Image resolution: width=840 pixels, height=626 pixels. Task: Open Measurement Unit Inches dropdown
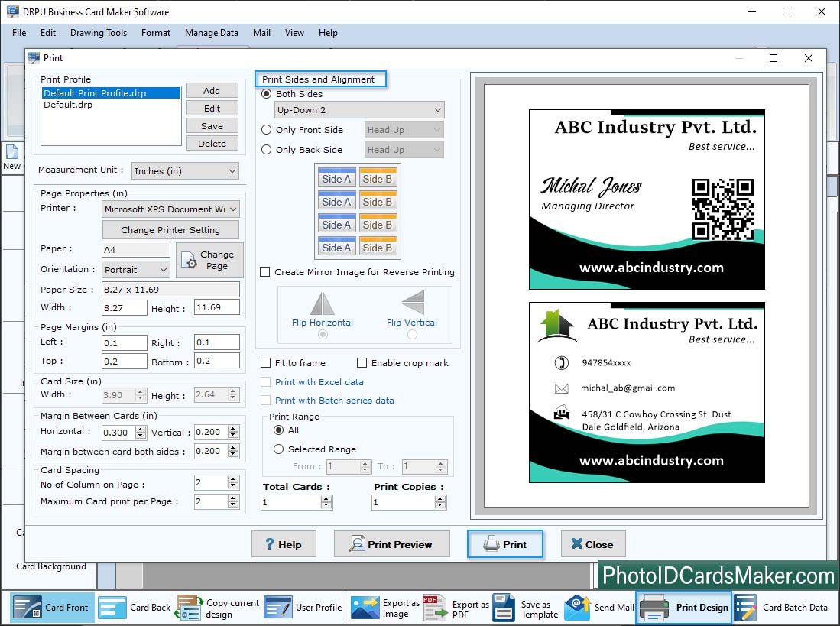(186, 170)
